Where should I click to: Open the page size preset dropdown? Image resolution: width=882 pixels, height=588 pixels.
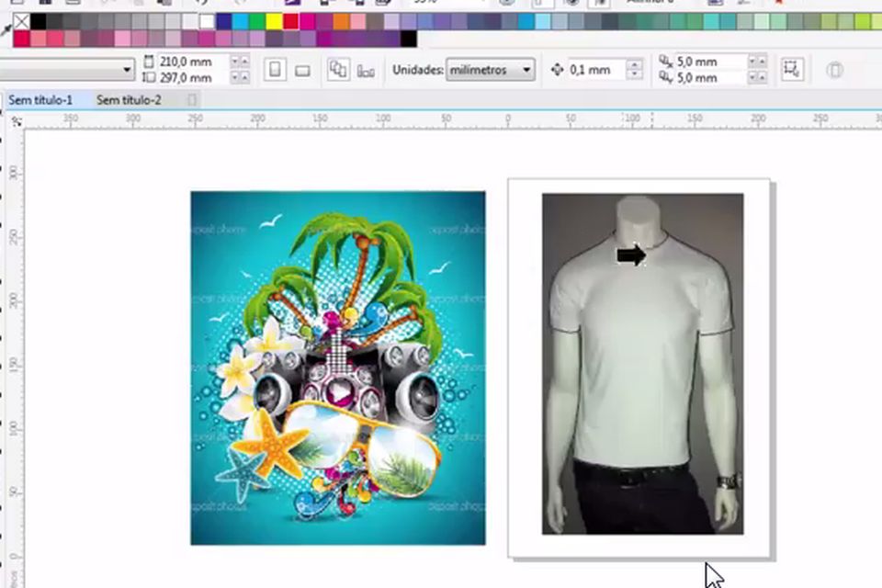click(x=127, y=70)
